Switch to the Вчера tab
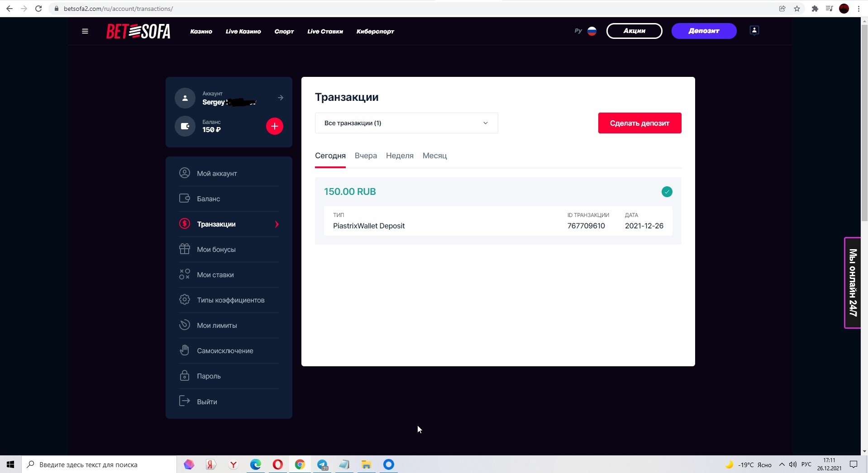The height and width of the screenshot is (473, 868). [x=366, y=156]
